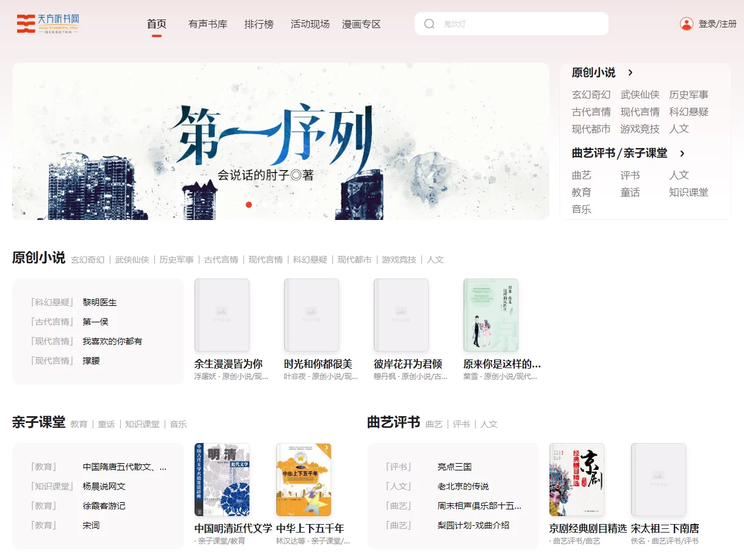Switch to the 排行榜 tab

[x=259, y=24]
